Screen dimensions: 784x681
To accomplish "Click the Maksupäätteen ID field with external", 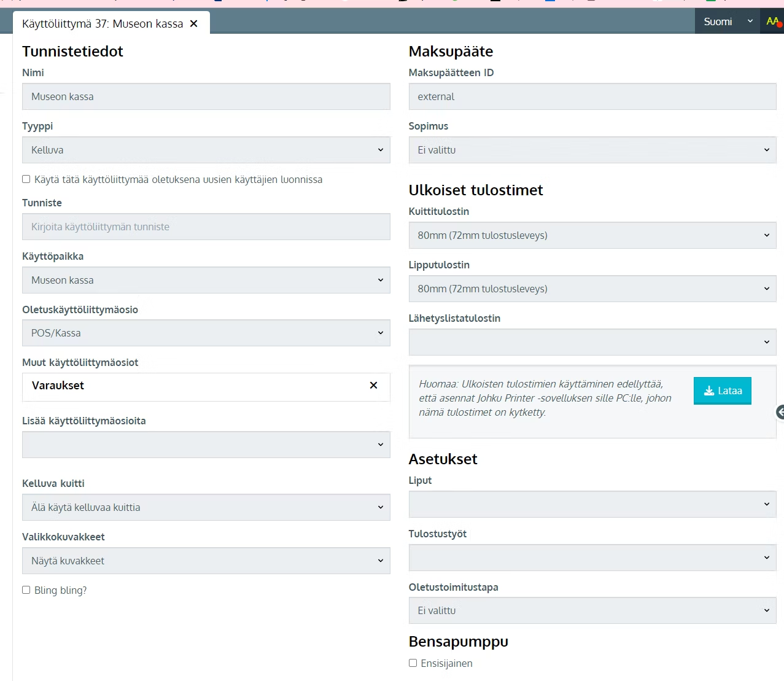I will click(x=592, y=96).
